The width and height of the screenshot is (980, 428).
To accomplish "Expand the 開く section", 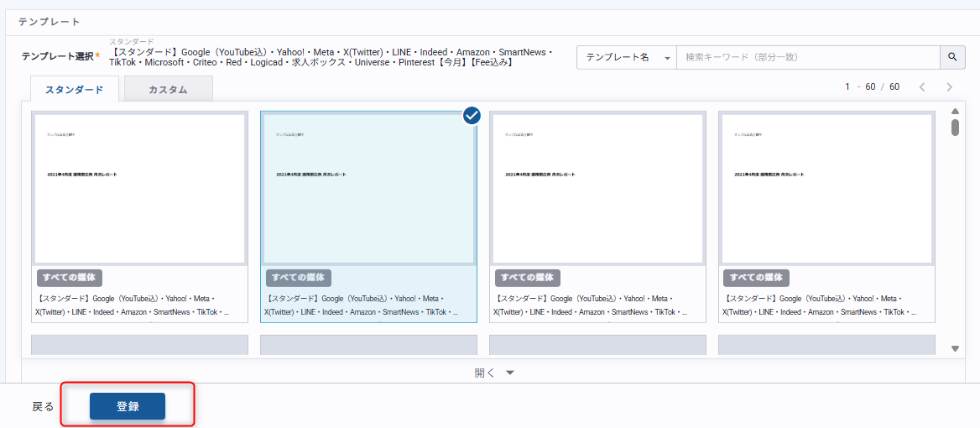I will pyautogui.click(x=493, y=373).
